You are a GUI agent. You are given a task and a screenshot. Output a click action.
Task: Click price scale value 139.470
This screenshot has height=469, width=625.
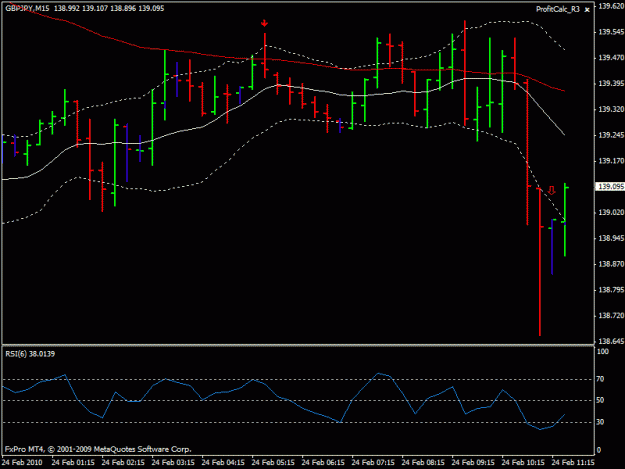(x=611, y=58)
